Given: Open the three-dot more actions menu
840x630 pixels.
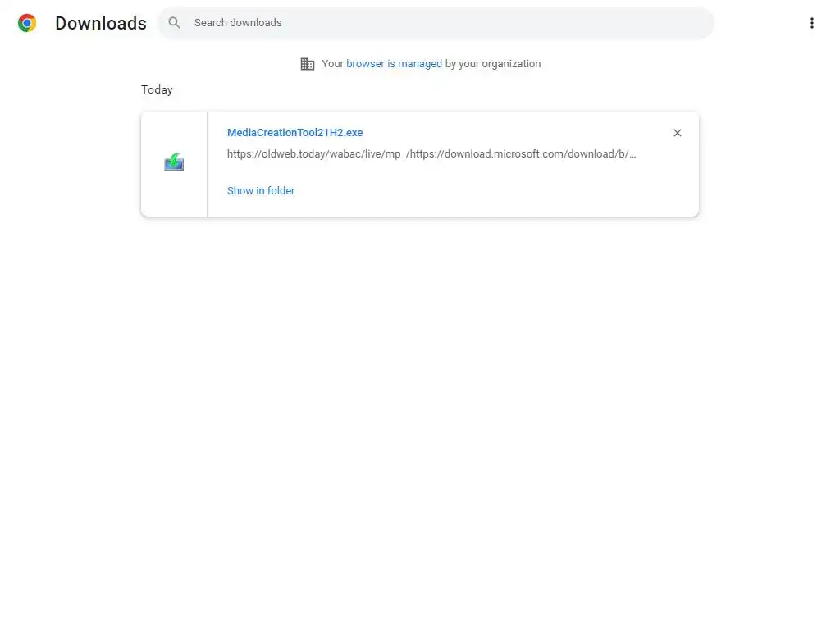Looking at the screenshot, I should (x=811, y=23).
